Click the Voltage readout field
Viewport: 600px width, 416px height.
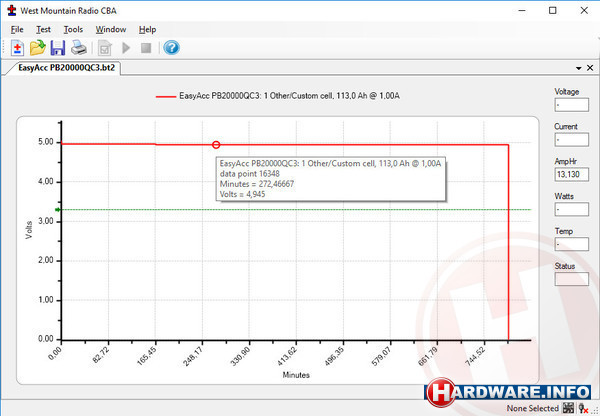tap(572, 103)
